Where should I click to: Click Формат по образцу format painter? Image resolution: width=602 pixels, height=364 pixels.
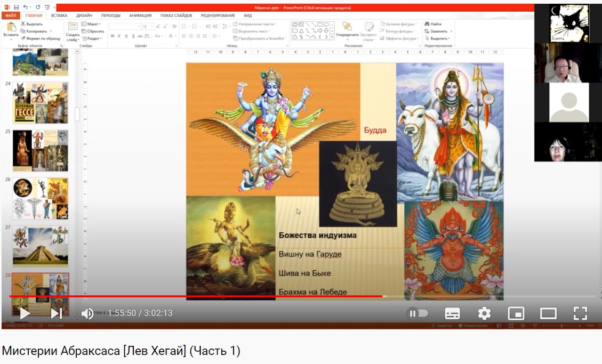(x=41, y=38)
